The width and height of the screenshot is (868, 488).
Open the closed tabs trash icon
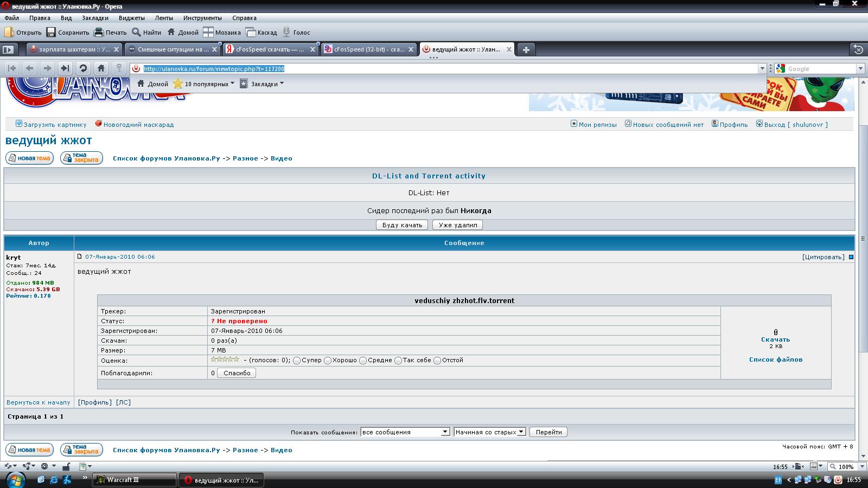(x=858, y=49)
